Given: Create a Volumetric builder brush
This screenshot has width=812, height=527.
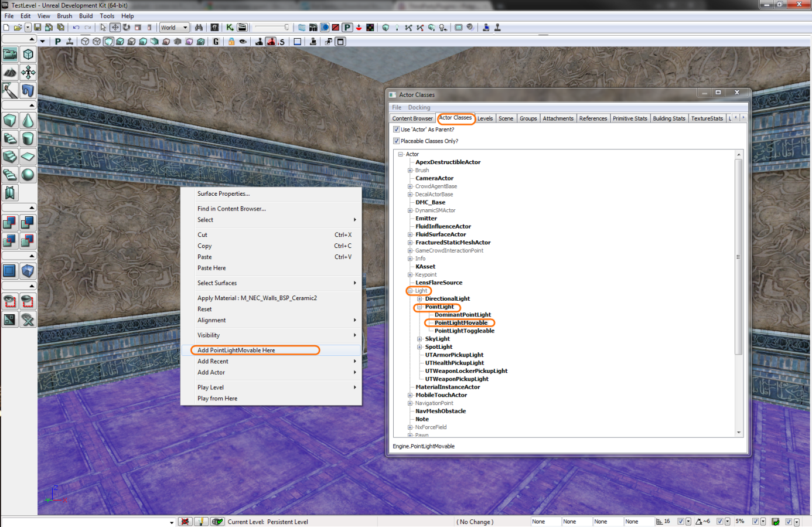Looking at the screenshot, I should click(10, 193).
